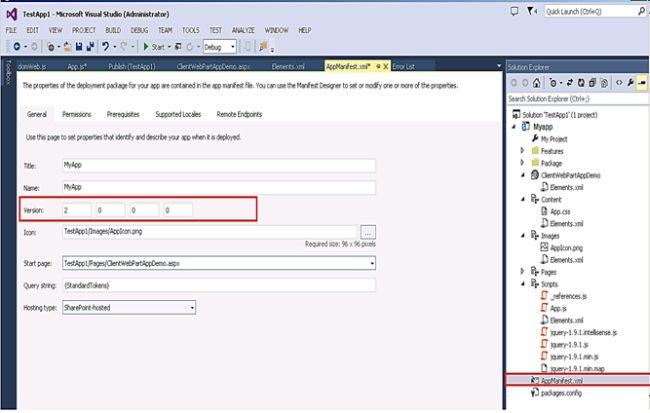
Task: Open the DEBUG menu
Action: tap(139, 30)
